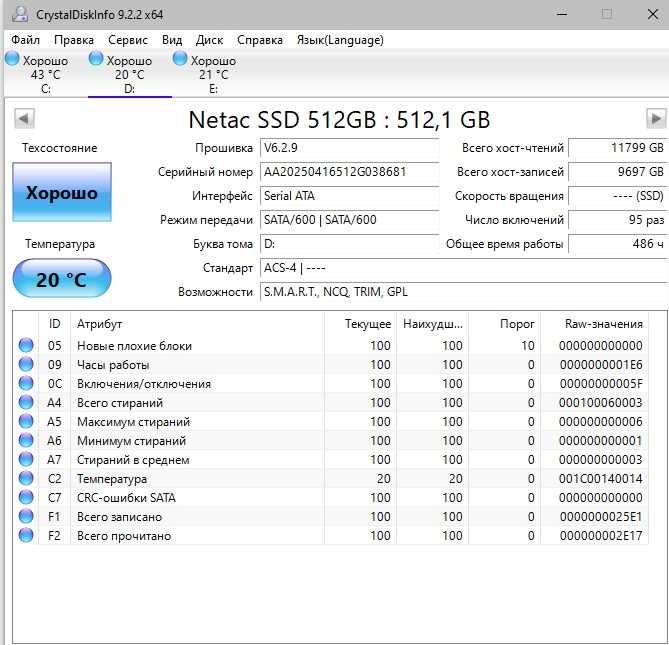Click the Хорошо health status button

[62, 192]
